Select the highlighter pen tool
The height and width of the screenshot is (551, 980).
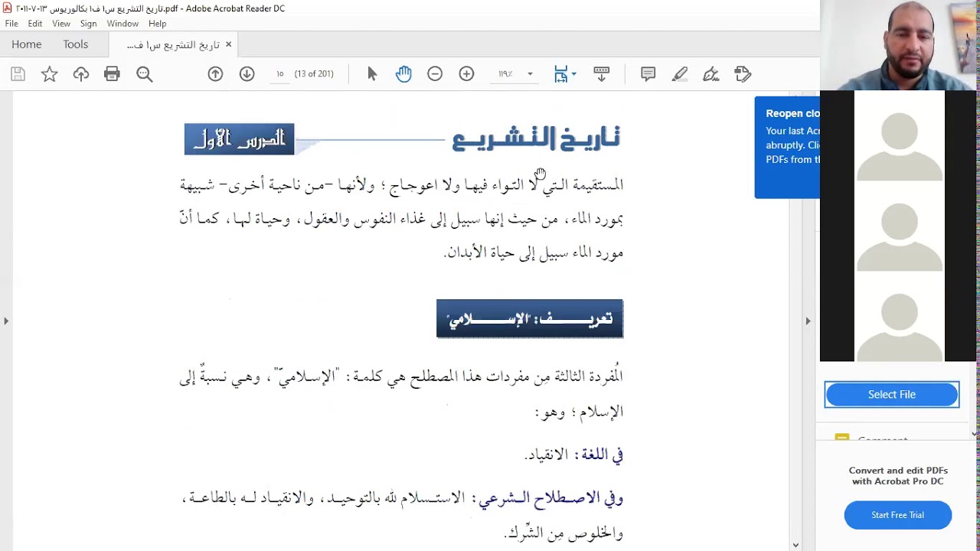point(680,74)
